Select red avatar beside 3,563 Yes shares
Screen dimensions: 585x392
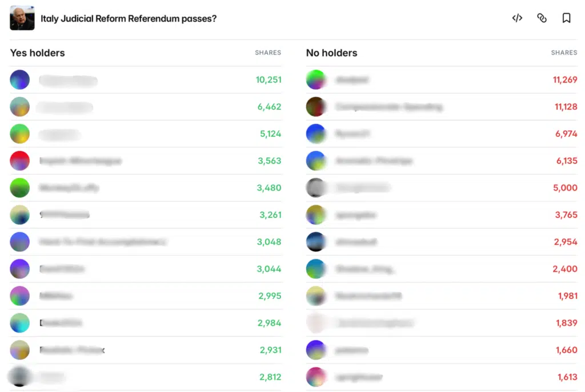pyautogui.click(x=20, y=161)
